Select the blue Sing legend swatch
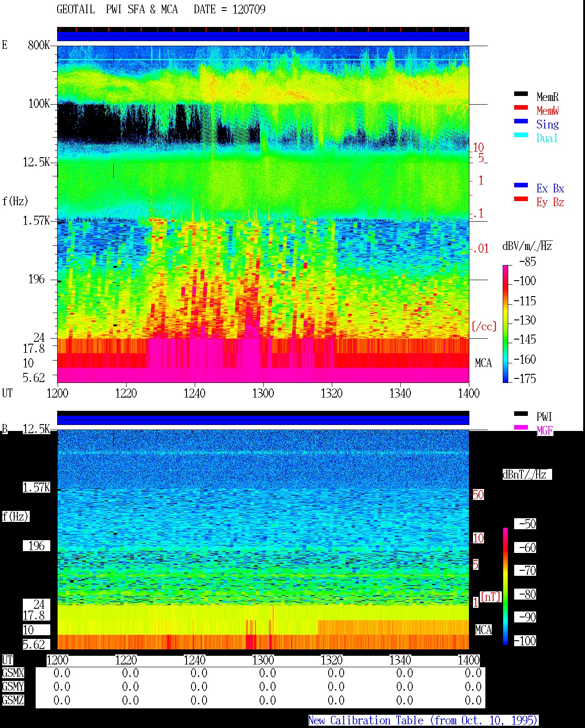This screenshot has height=728, width=585. (x=521, y=122)
